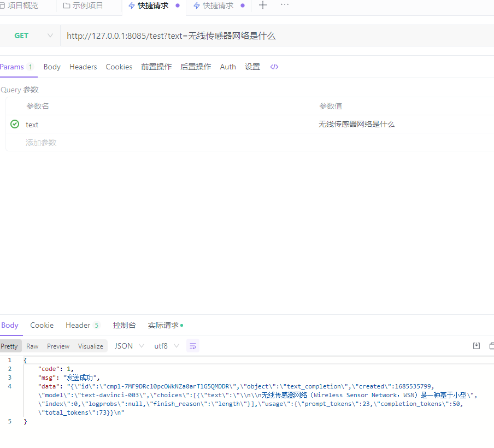Screen dimensions: 494x448
Task: Click the "msg": "发送成功" response line
Action: pyautogui.click(x=69, y=378)
